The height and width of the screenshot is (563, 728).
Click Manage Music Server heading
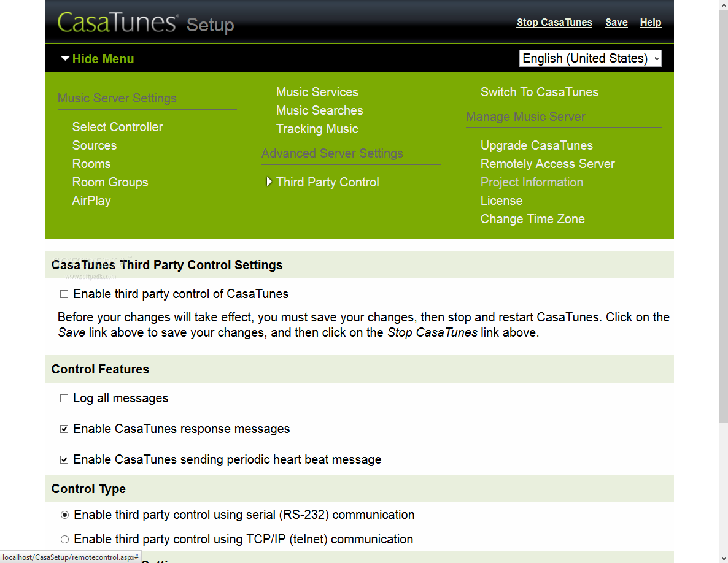tap(525, 117)
